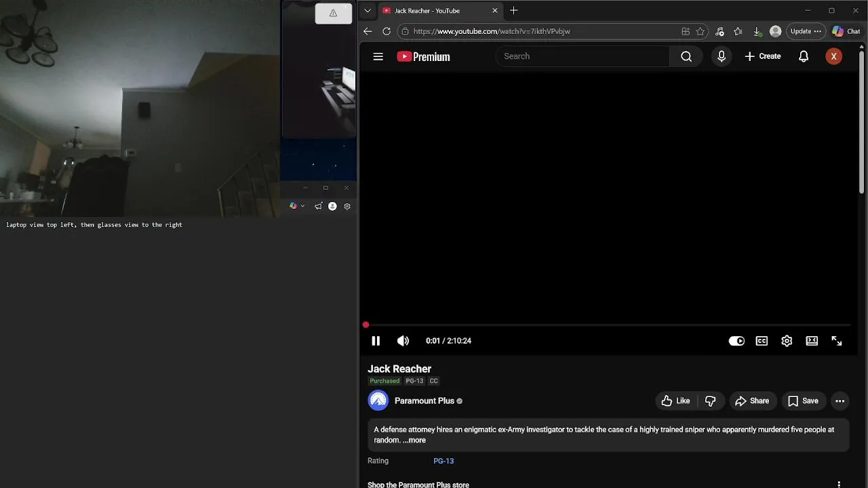Image resolution: width=868 pixels, height=488 pixels.
Task: Open the Copilot icon in left window
Action: pyautogui.click(x=293, y=206)
